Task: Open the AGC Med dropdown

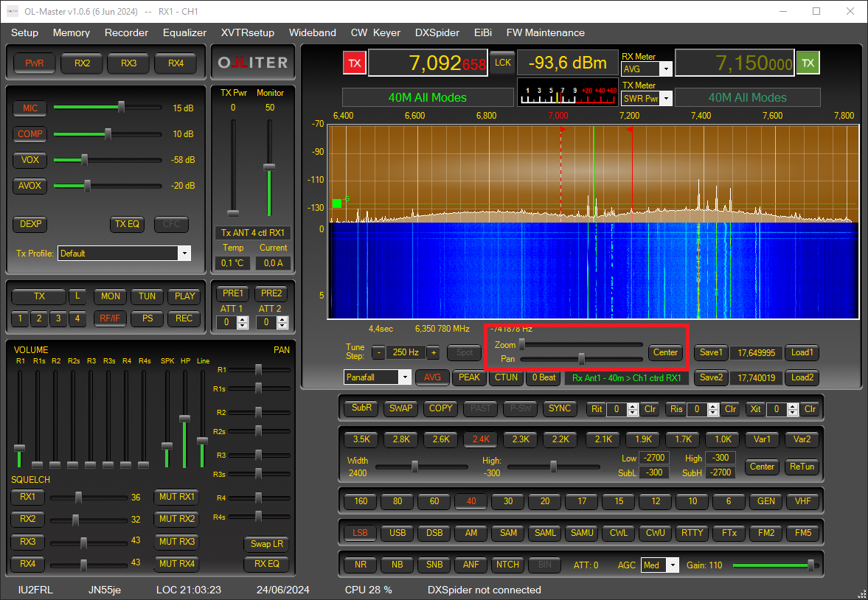Action: click(x=672, y=565)
